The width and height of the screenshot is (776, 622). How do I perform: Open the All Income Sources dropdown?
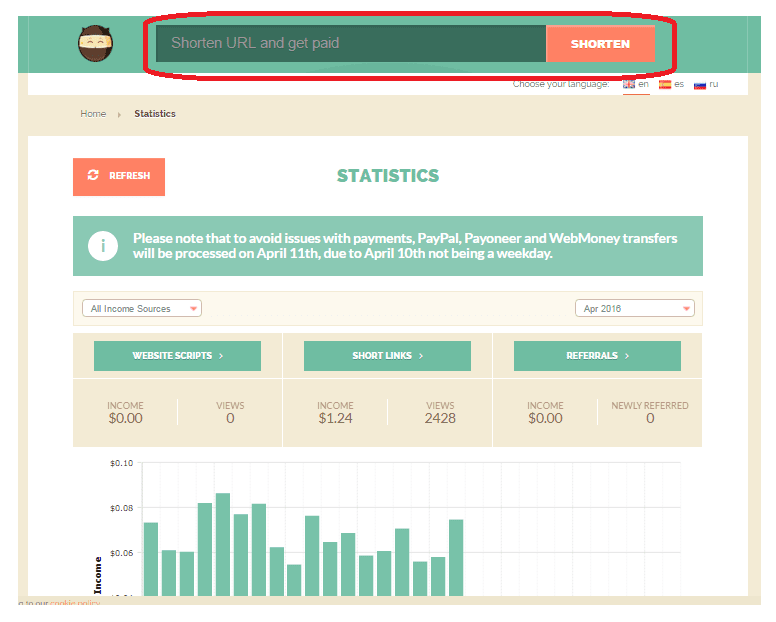[x=142, y=308]
